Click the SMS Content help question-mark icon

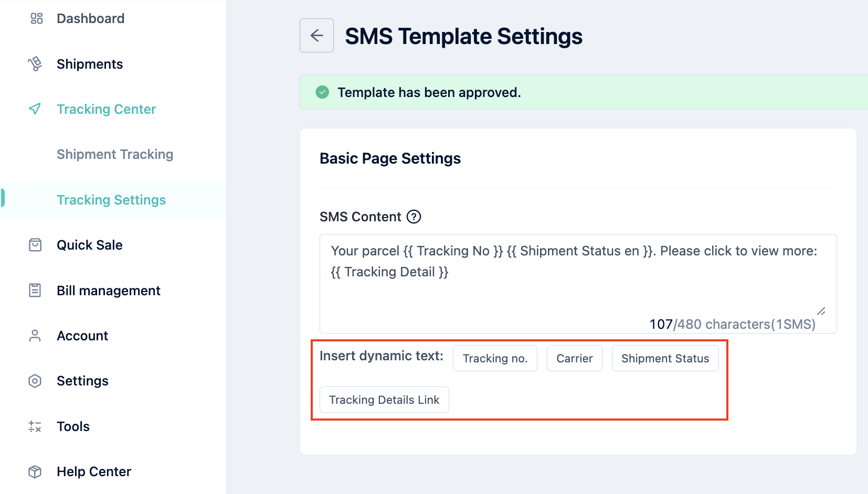coord(414,217)
